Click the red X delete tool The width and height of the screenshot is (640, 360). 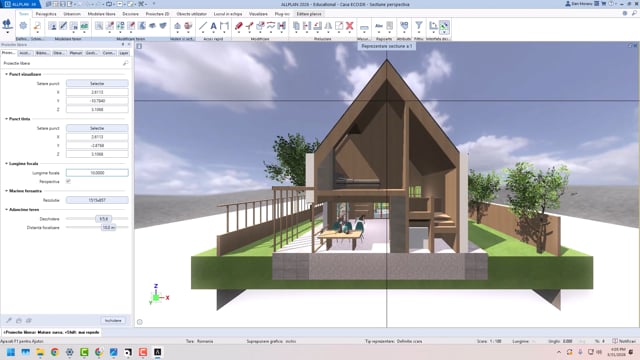350,26
